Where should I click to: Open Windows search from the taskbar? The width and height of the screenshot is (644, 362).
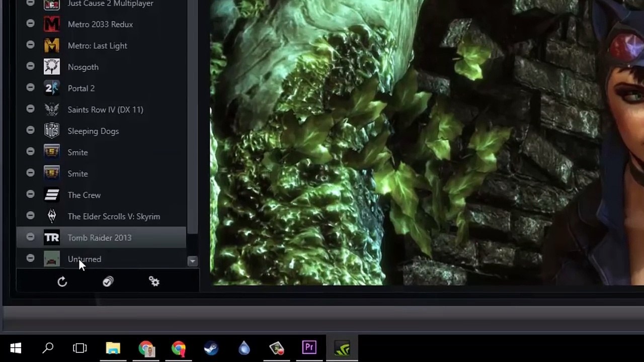tap(48, 348)
